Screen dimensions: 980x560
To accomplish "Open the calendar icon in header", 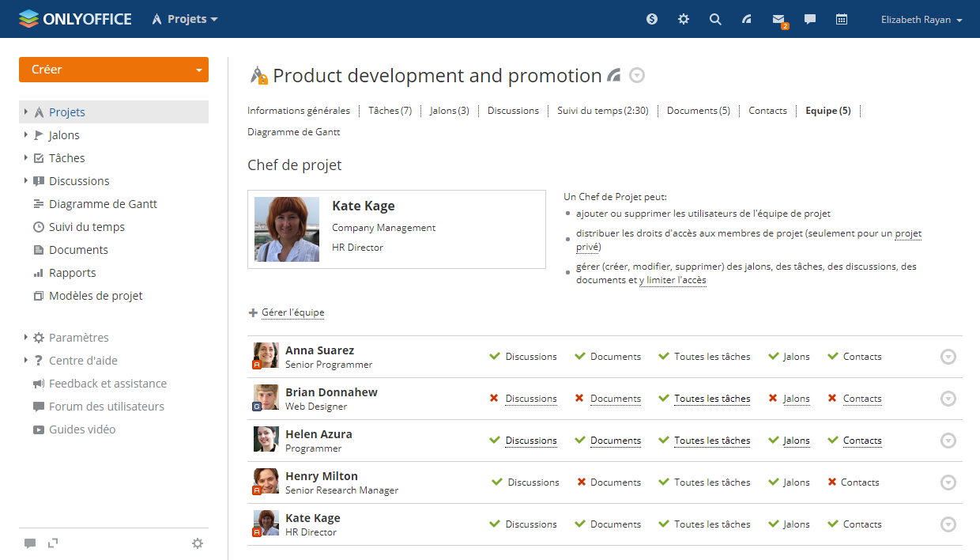I will pos(842,19).
